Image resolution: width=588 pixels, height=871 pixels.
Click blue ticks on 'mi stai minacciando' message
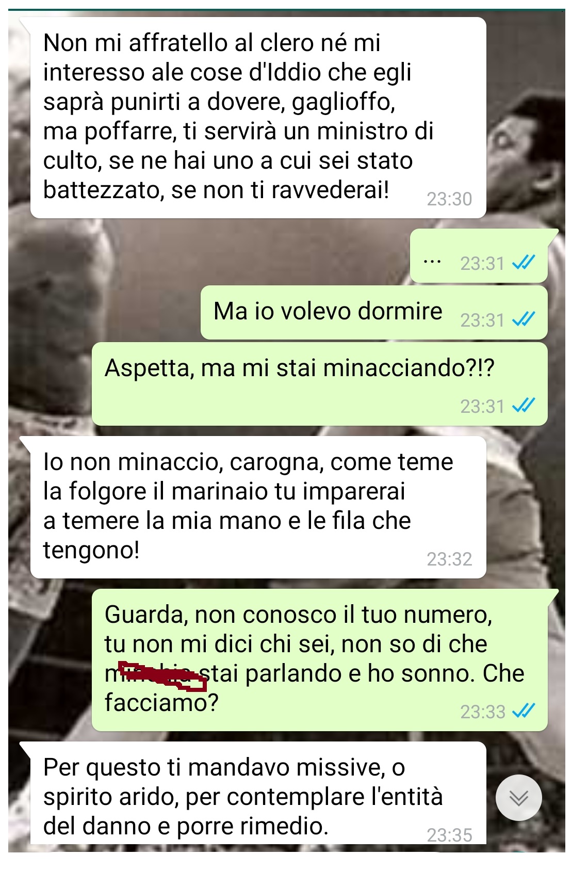(524, 406)
